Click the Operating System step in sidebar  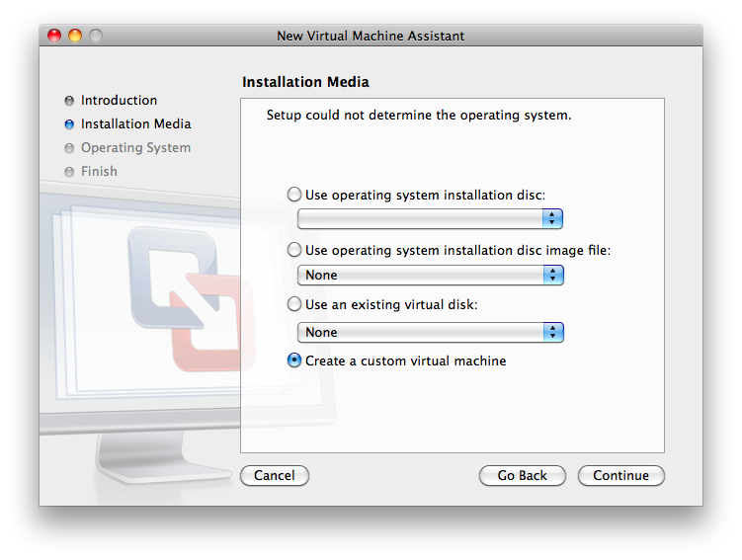point(135,147)
